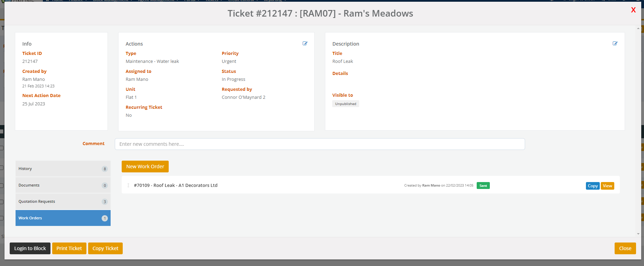
Task: Click the Login to Block button
Action: 30,248
